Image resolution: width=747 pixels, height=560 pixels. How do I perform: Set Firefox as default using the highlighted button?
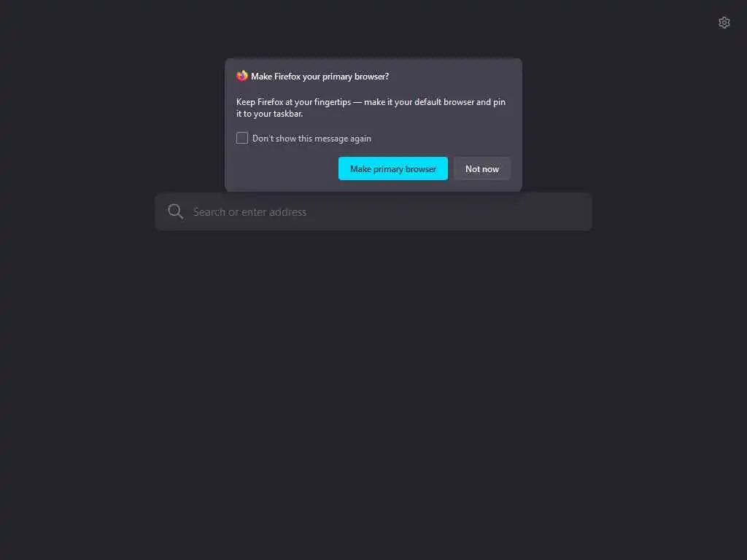click(x=393, y=168)
